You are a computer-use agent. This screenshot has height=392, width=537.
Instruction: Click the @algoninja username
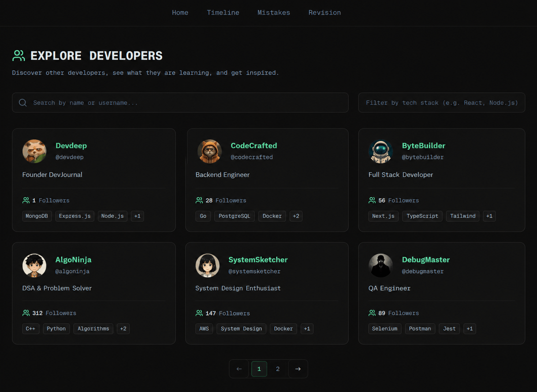click(x=72, y=271)
